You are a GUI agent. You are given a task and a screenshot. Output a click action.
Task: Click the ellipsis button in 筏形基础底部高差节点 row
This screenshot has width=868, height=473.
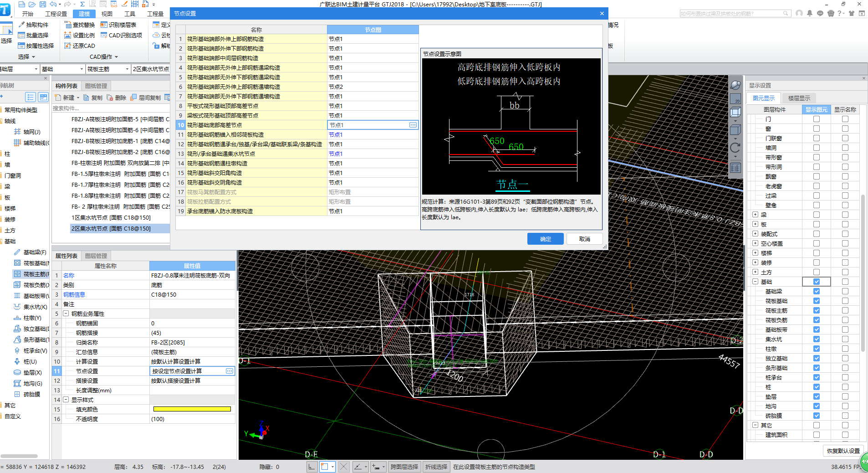pyautogui.click(x=413, y=125)
